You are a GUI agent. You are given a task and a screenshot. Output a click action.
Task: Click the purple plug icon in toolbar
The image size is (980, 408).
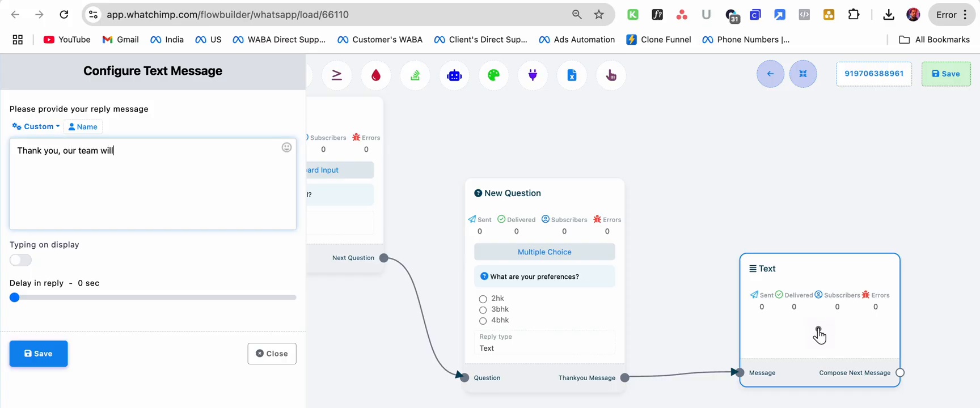point(533,75)
